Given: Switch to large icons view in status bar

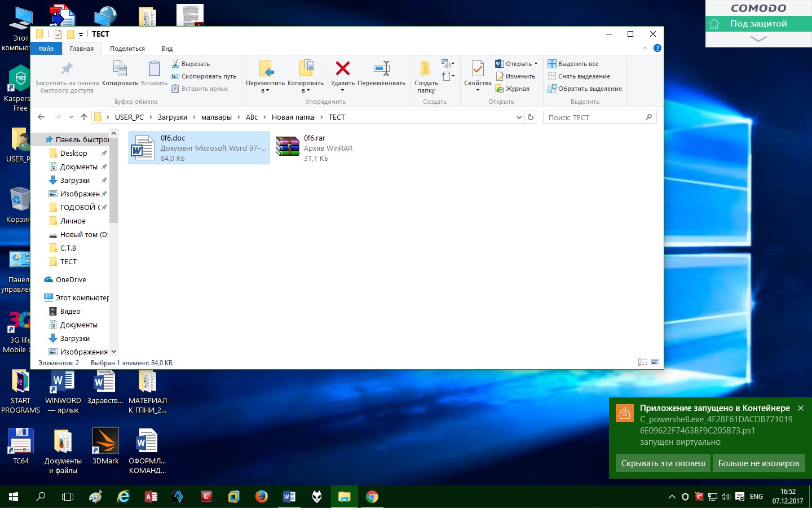Looking at the screenshot, I should pos(655,362).
